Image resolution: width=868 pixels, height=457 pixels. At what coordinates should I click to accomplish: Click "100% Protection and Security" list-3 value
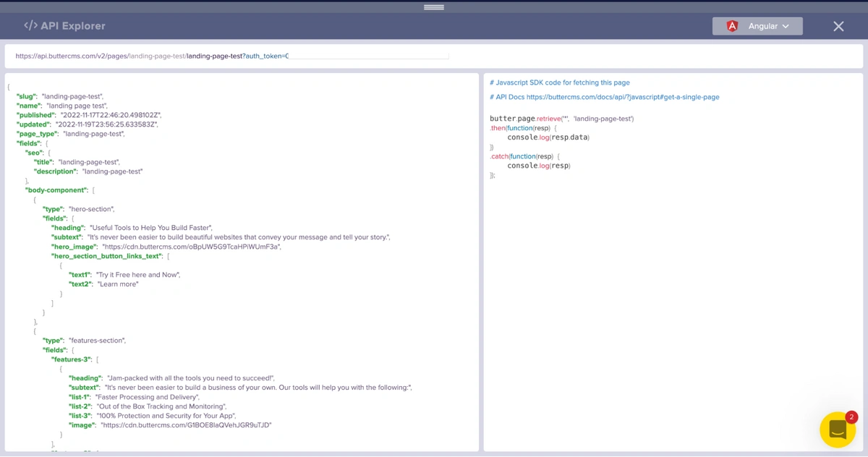point(164,416)
